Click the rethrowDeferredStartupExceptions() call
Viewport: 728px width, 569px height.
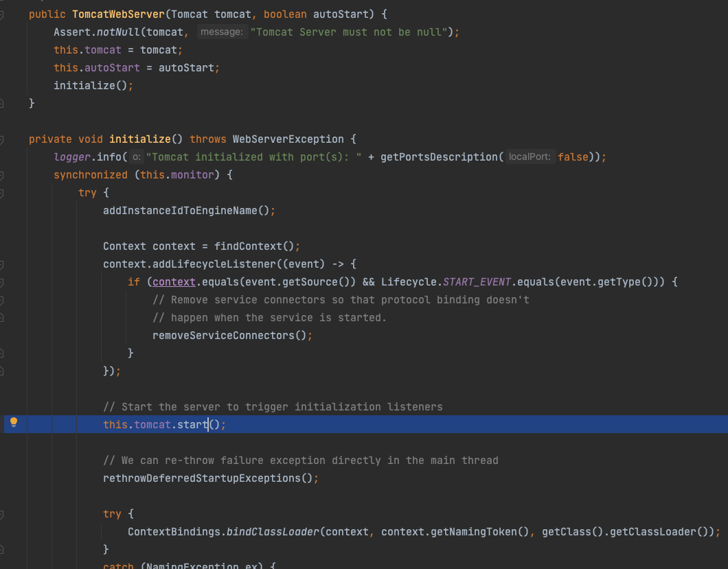(208, 478)
